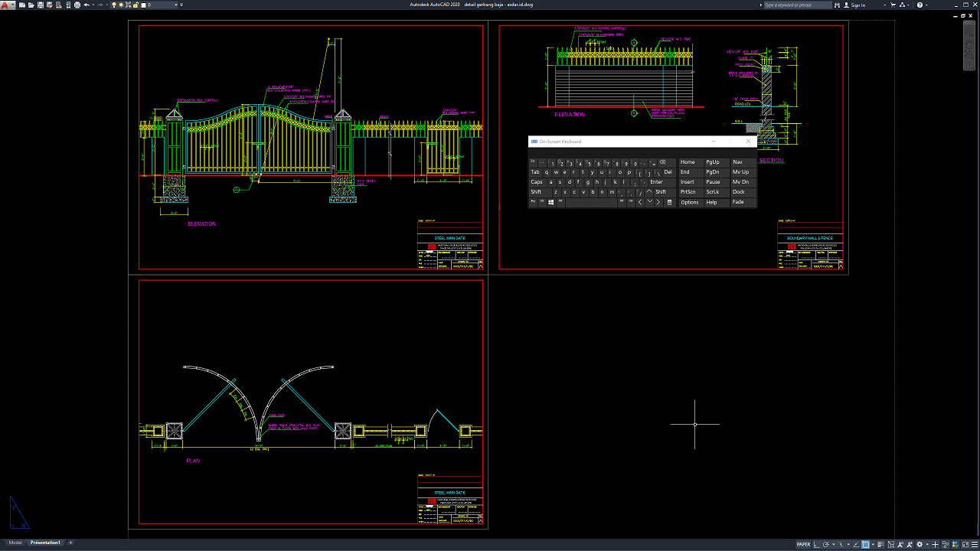Toggle Ortho mode in status bar
The height and width of the screenshot is (551, 980).
[x=817, y=545]
